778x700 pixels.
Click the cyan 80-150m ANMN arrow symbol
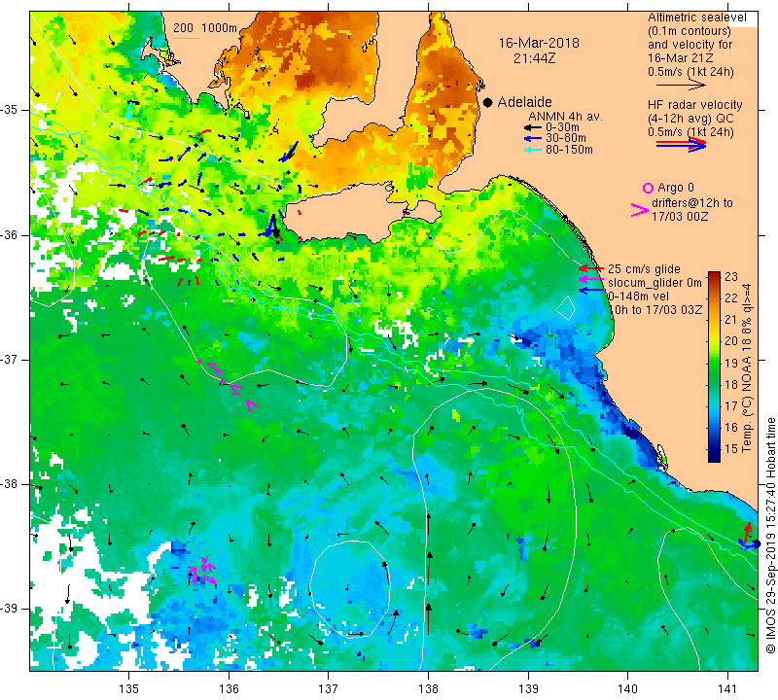tap(532, 150)
